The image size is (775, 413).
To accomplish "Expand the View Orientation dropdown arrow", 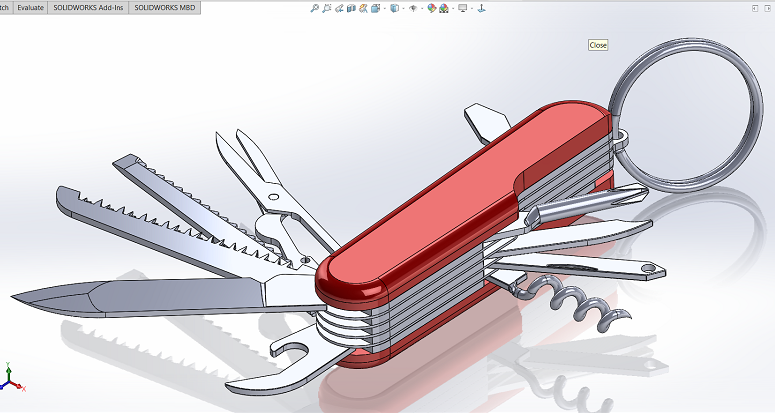I will tap(385, 8).
